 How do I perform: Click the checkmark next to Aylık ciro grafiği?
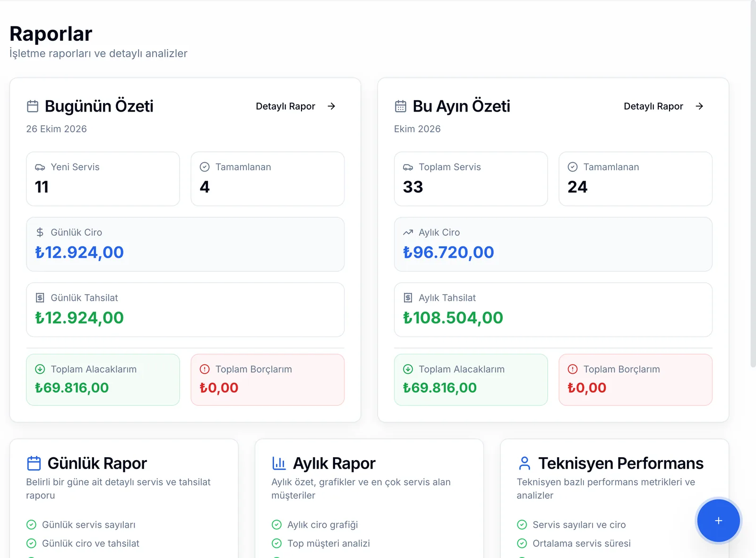pos(277,525)
